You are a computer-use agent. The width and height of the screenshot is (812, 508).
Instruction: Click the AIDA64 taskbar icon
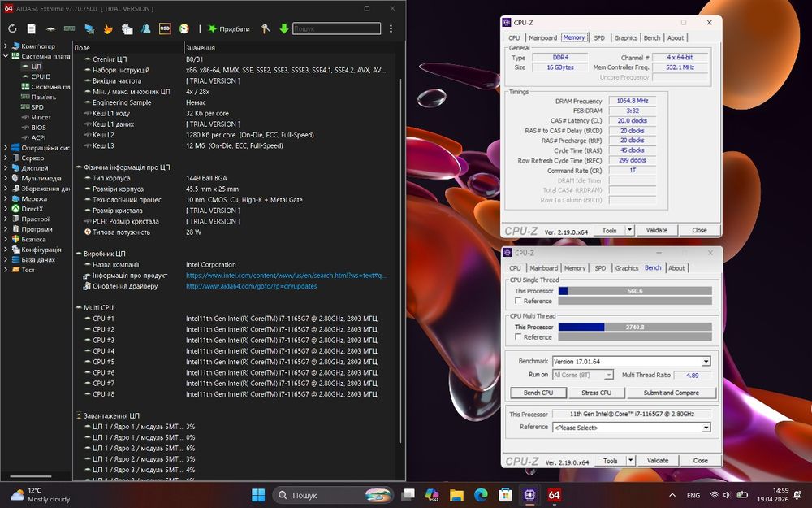554,495
